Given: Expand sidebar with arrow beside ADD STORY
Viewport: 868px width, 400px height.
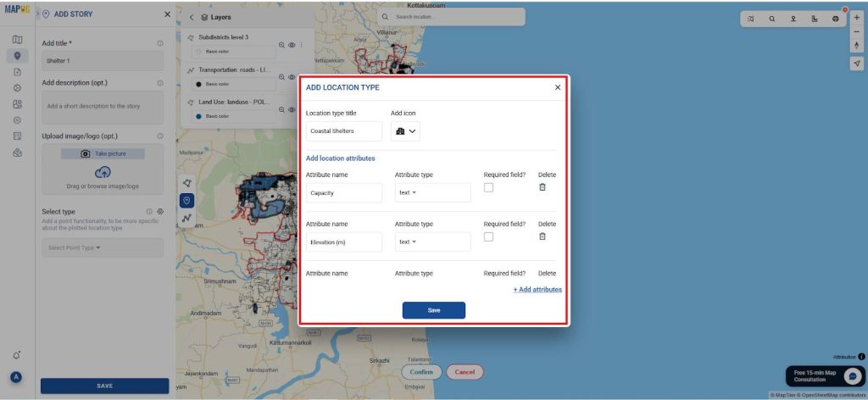Looking at the screenshot, I should point(37,14).
